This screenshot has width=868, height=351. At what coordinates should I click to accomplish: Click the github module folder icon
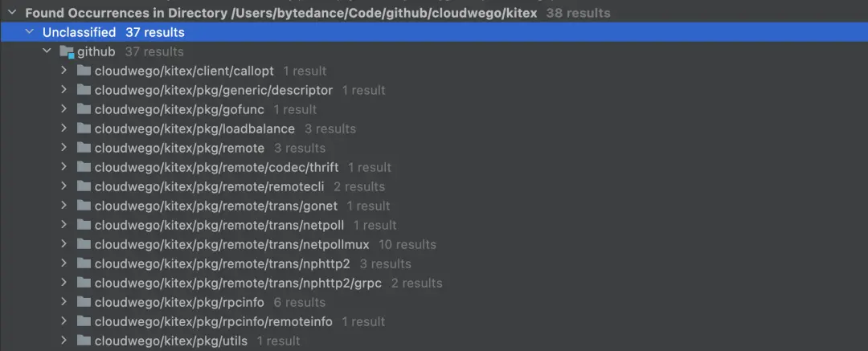(67, 52)
